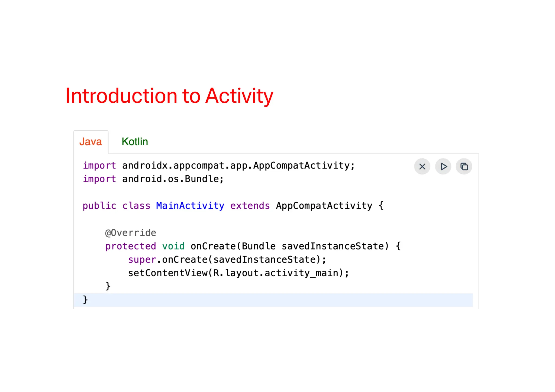Viewport: 555px width, 392px height.
Task: Click the 'MainActivity' class name
Action: pyautogui.click(x=190, y=206)
